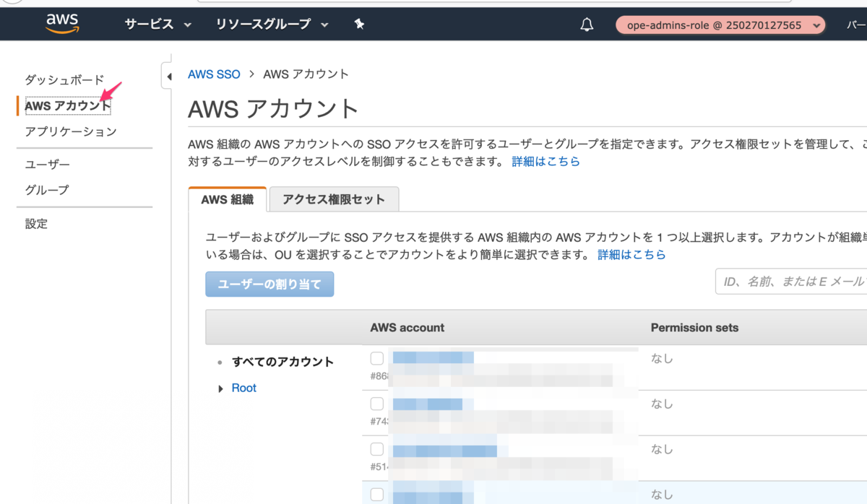Screen dimensions: 867x504
Task: Open the ope-admins-role account menu
Action: 720,25
